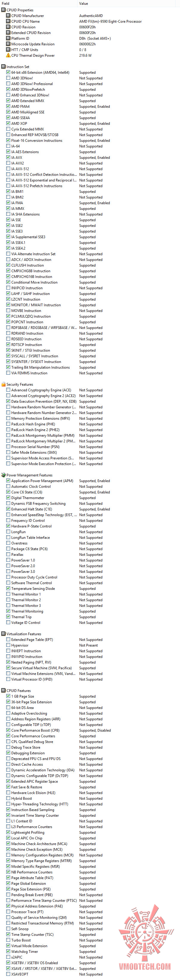Click the Value column header
Viewport: 180px width, 980px height.
(128, 3)
